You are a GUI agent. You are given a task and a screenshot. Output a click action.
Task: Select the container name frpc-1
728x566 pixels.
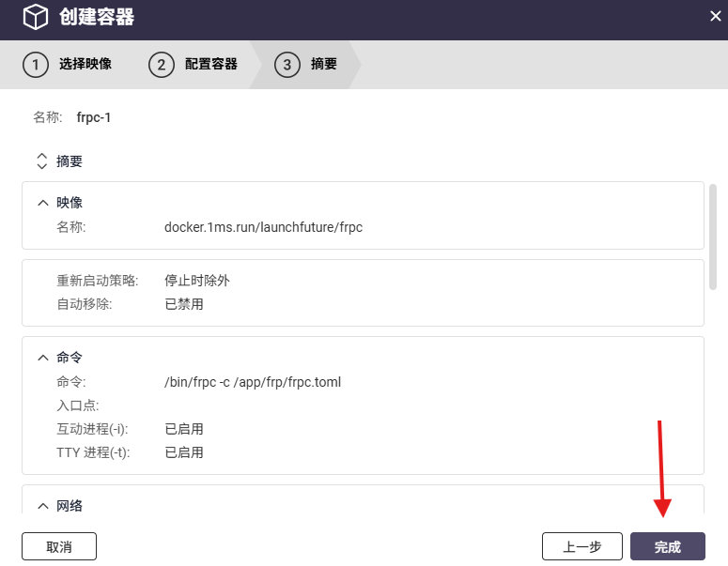[x=94, y=117]
